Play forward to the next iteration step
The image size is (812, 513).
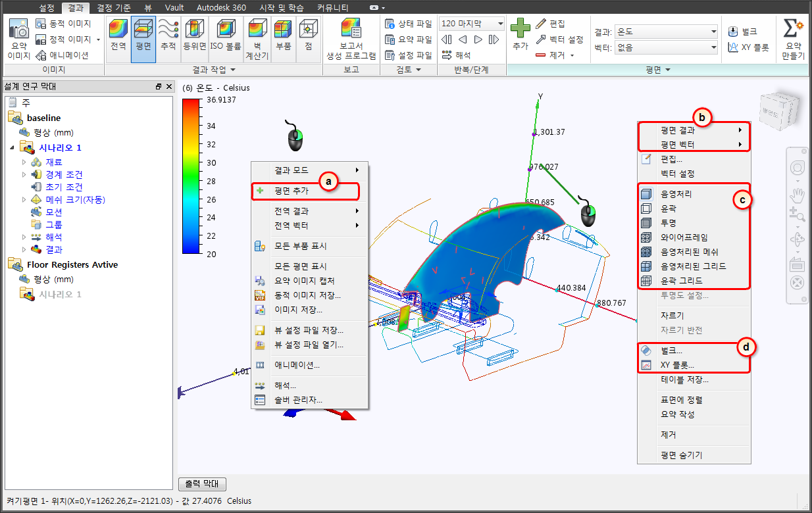click(478, 39)
